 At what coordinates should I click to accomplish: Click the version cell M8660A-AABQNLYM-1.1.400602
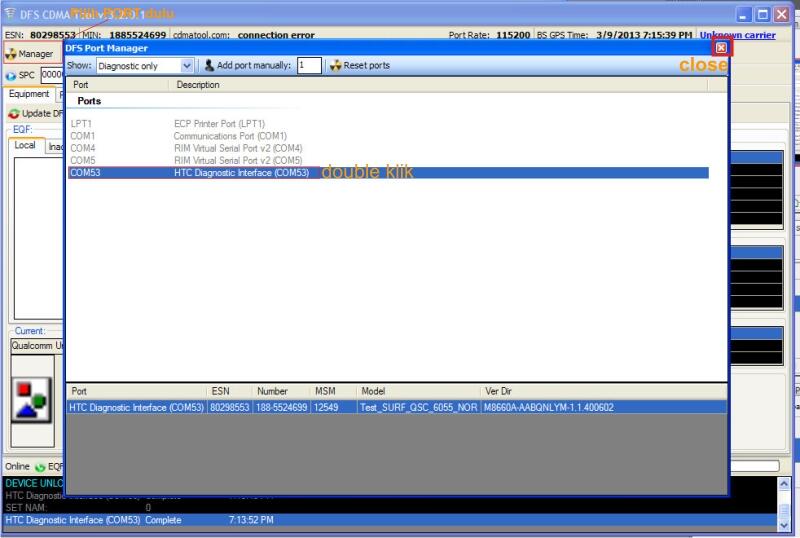(x=548, y=407)
